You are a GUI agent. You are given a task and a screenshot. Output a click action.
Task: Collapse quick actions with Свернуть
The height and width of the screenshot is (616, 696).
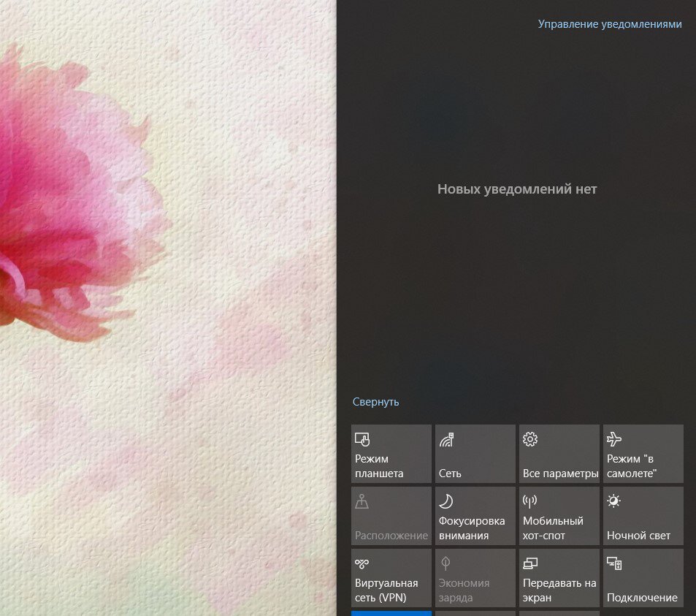(375, 401)
